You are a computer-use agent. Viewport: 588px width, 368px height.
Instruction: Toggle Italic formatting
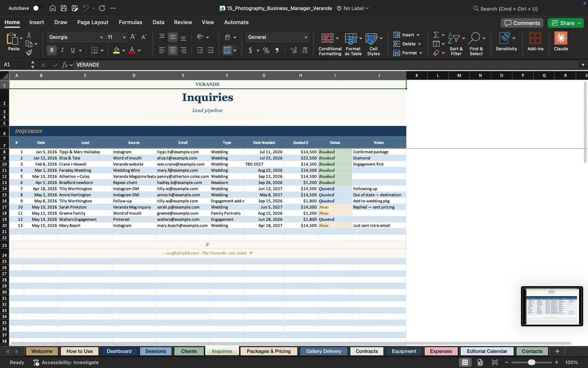click(x=62, y=50)
